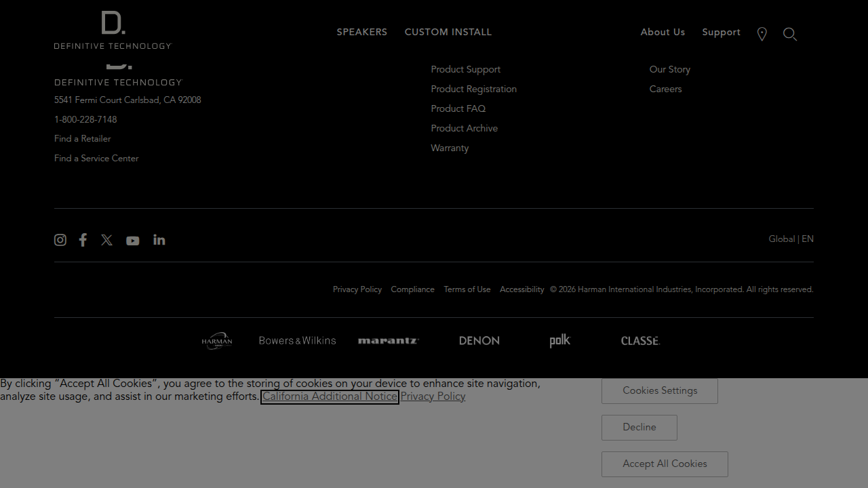Open the Terms of Use footer link
Screen dimensions: 868x488
[x=467, y=289]
